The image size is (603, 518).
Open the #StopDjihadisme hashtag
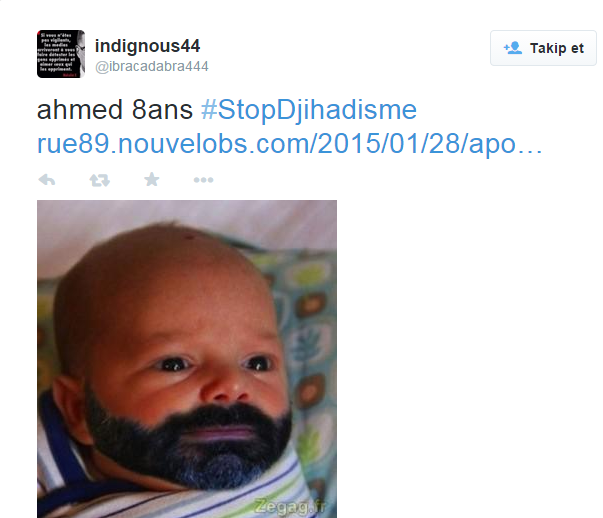point(309,110)
